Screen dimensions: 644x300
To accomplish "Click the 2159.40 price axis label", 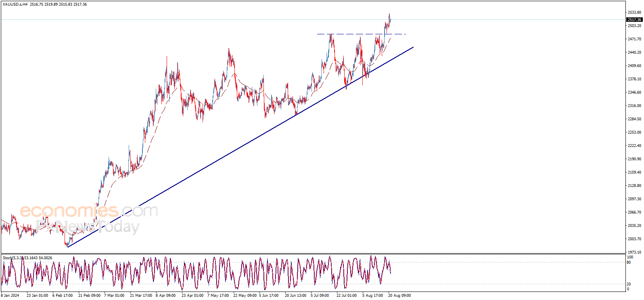I will pos(634,172).
